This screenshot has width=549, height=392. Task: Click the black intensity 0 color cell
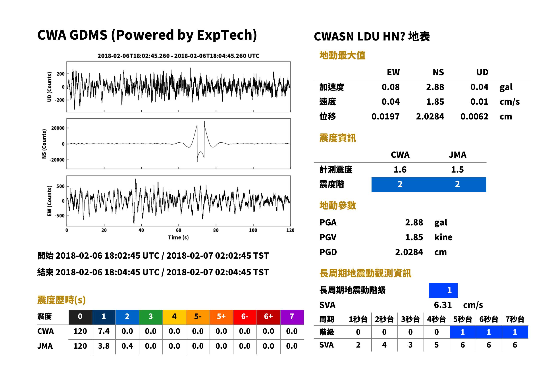click(80, 317)
